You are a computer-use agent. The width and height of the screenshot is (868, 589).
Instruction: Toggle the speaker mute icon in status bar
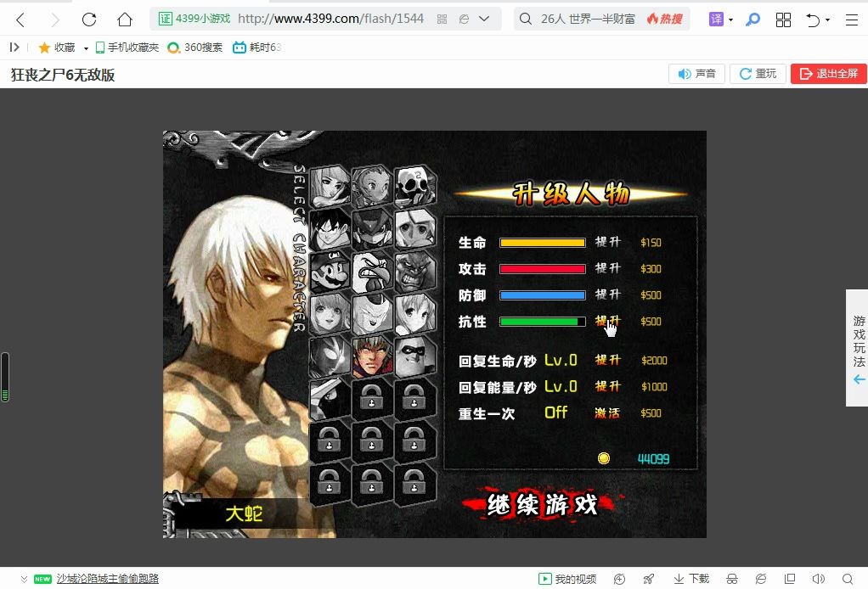coord(818,579)
